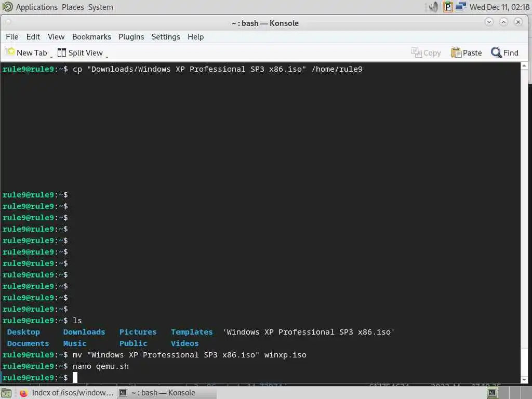Click the Videos directory name in ls output
The image size is (532, 399).
[184, 343]
